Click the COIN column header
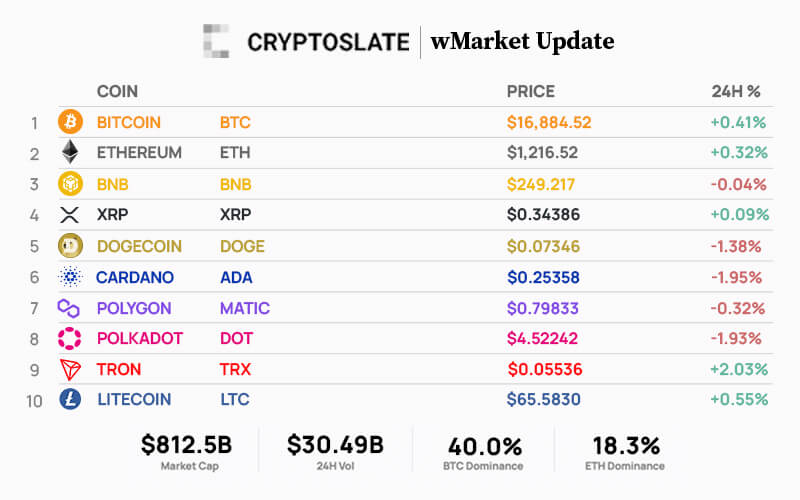This screenshot has height=500, width=800. (117, 91)
